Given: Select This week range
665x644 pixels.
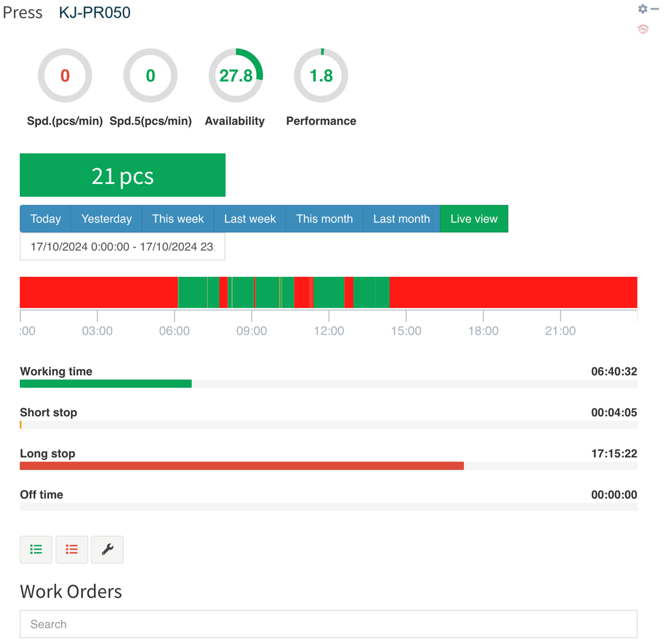Looking at the screenshot, I should (178, 219).
